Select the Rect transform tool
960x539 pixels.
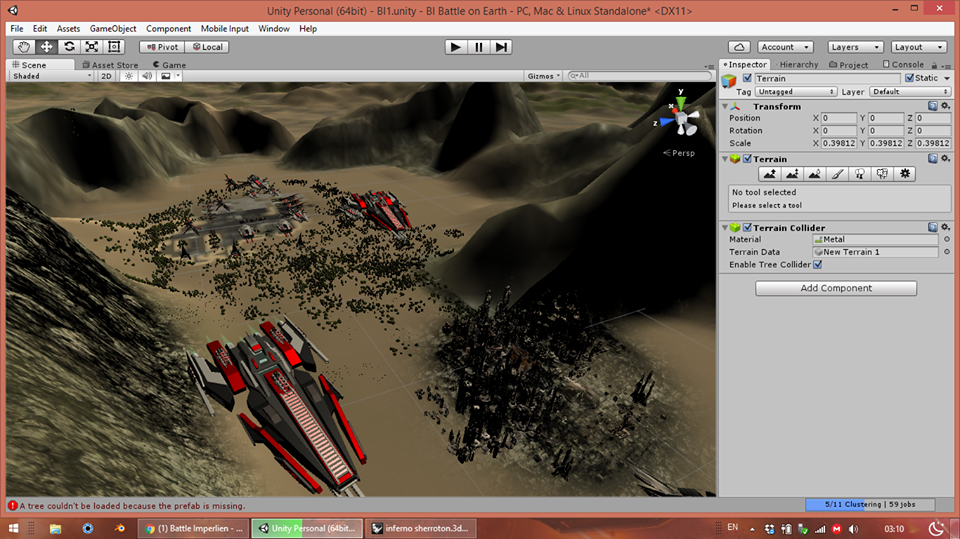tap(114, 47)
